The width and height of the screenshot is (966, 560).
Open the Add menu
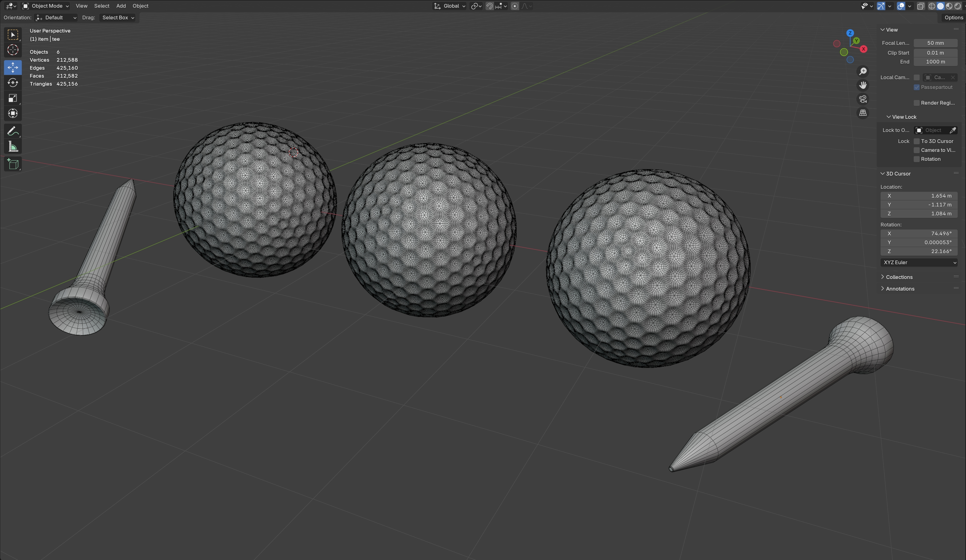click(121, 6)
